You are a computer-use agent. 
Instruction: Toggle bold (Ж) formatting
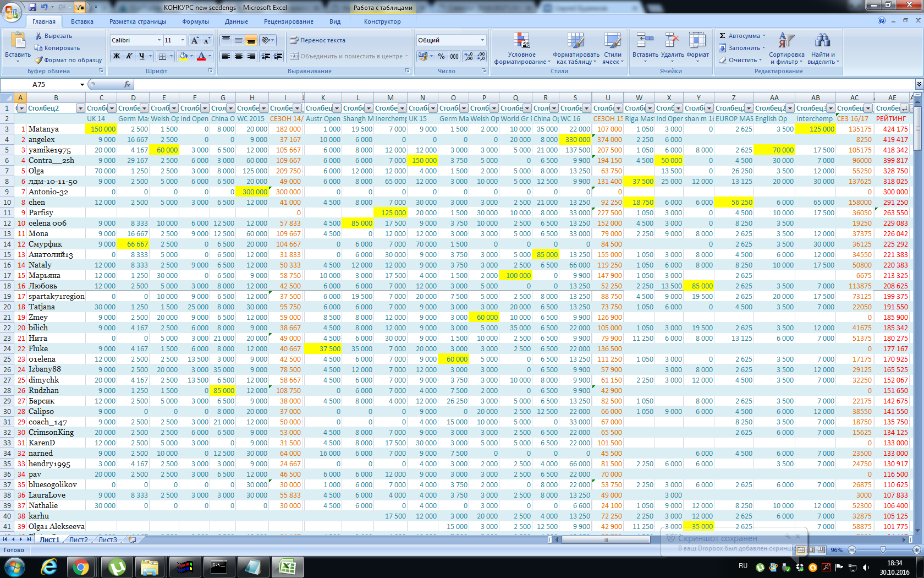pyautogui.click(x=117, y=56)
